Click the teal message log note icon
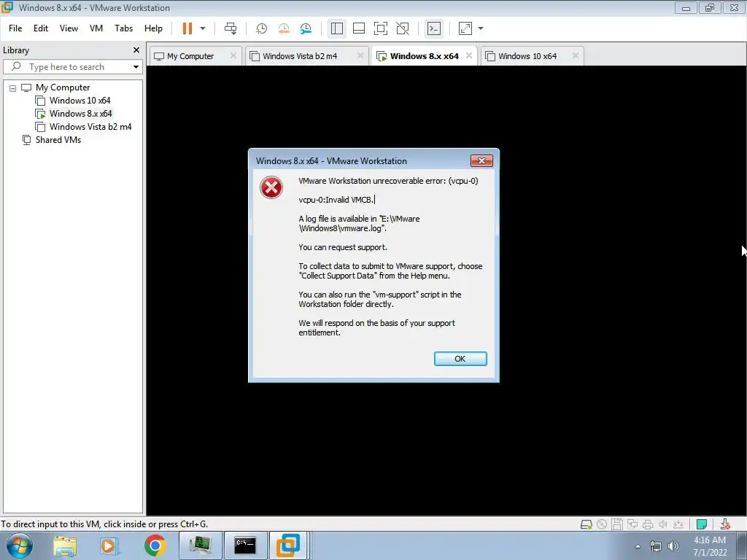This screenshot has height=560, width=747. coord(701,524)
